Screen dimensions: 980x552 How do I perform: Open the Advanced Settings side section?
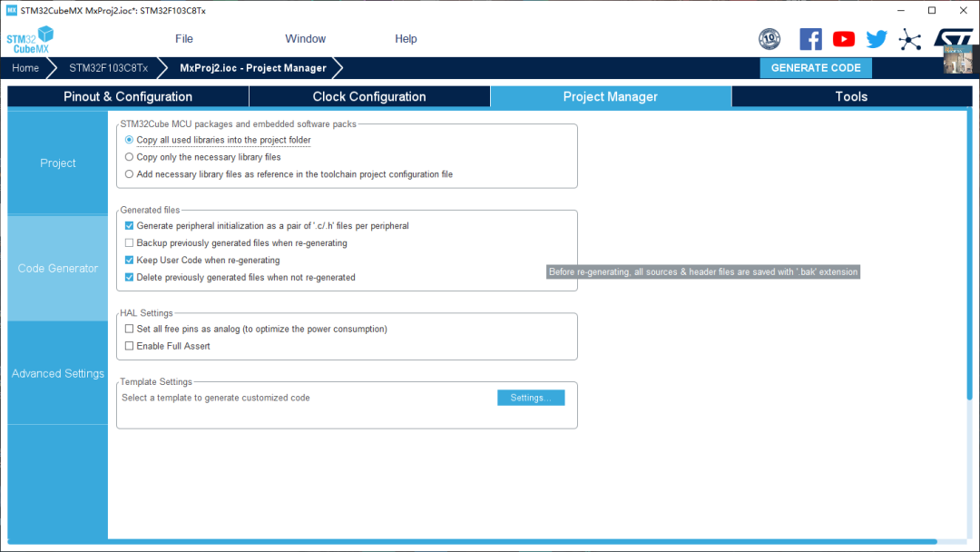tap(57, 373)
